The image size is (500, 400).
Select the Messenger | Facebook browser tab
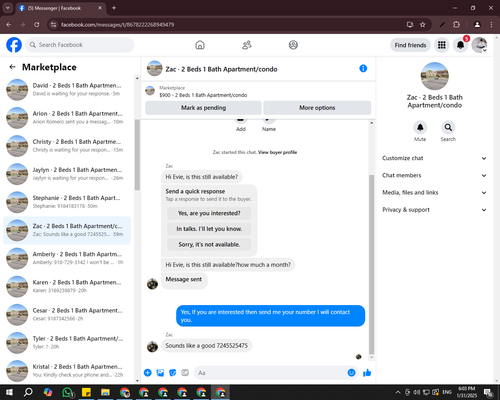pos(60,8)
